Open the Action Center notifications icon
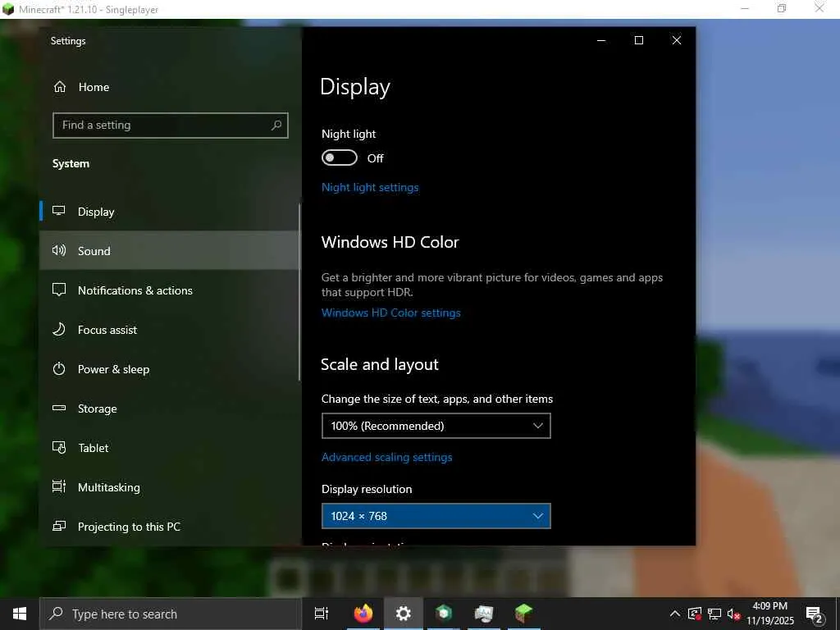This screenshot has height=630, width=840. tap(815, 614)
